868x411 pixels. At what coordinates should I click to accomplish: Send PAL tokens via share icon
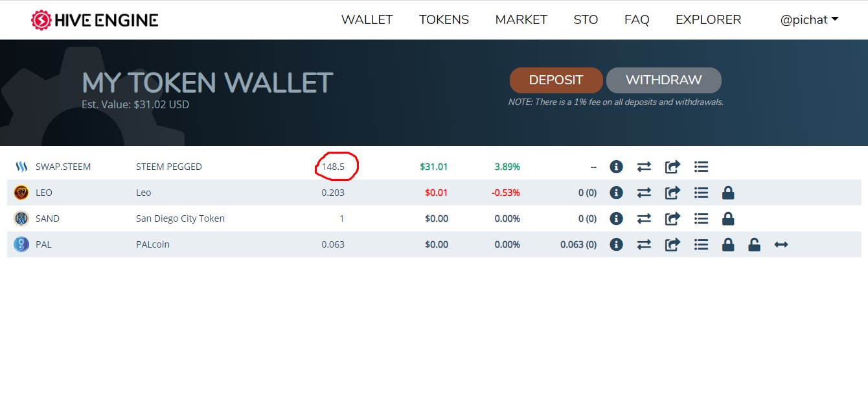click(672, 244)
